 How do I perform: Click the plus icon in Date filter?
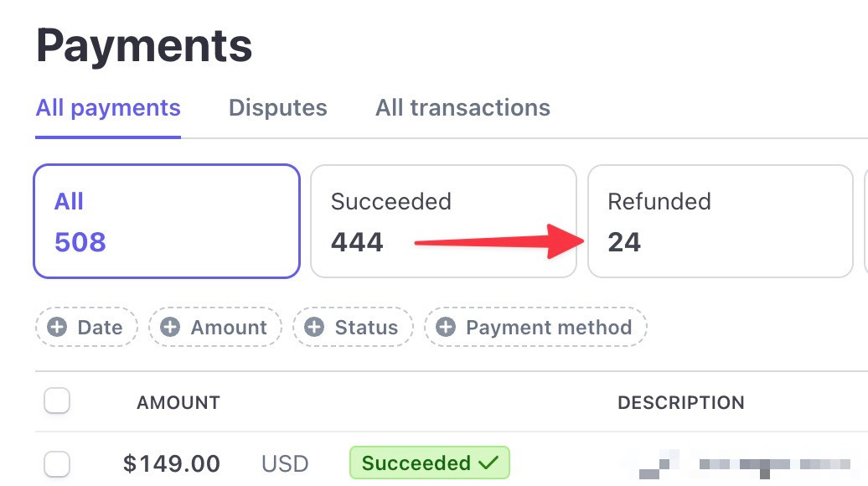point(56,327)
